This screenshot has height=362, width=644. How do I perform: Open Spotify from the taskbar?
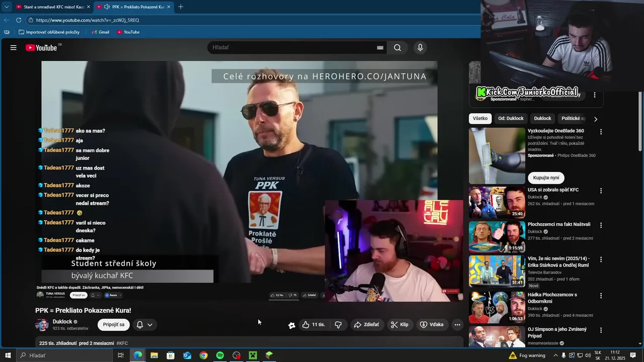(x=220, y=355)
